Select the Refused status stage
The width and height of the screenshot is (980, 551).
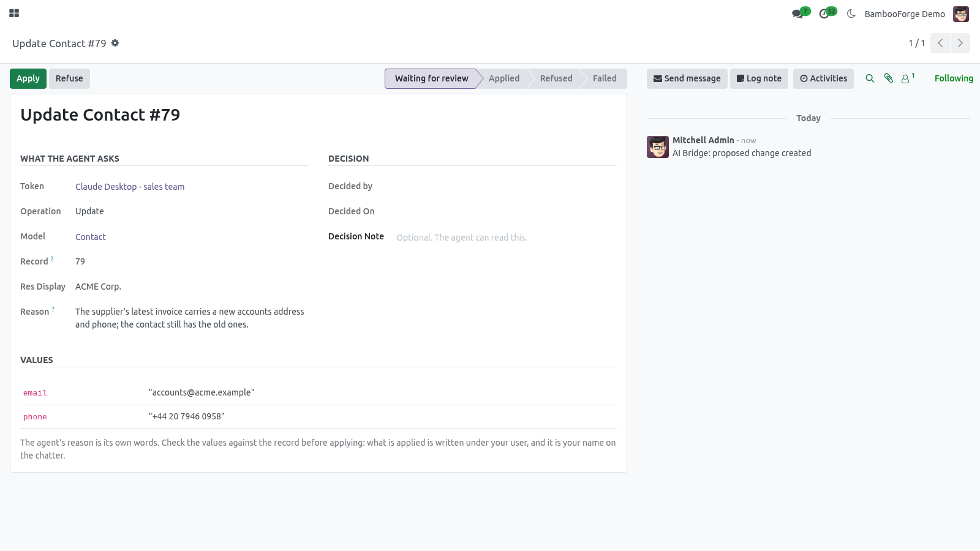click(x=556, y=78)
